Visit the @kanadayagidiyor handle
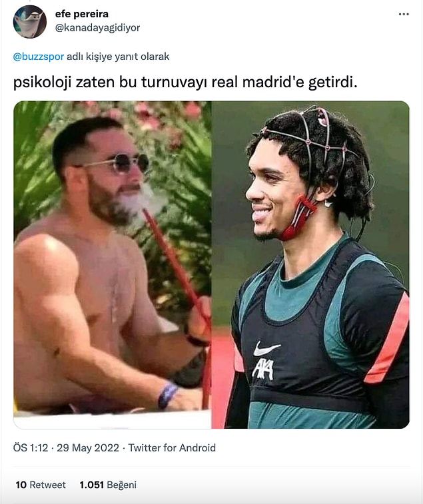This screenshot has width=423, height=504. 97,28
